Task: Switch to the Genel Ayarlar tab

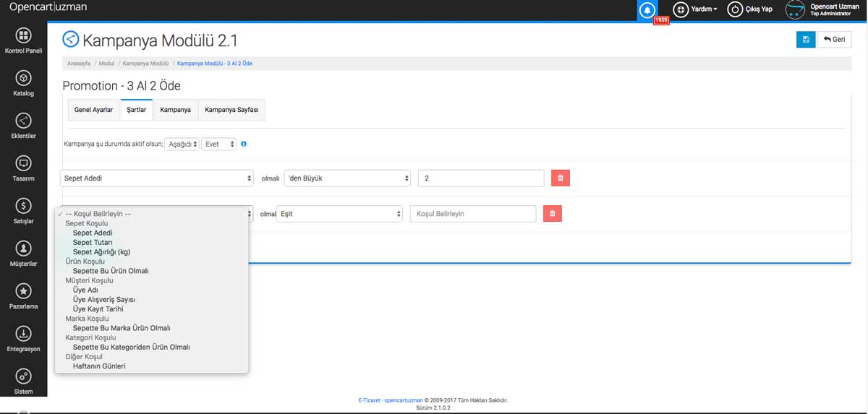Action: pyautogui.click(x=93, y=110)
